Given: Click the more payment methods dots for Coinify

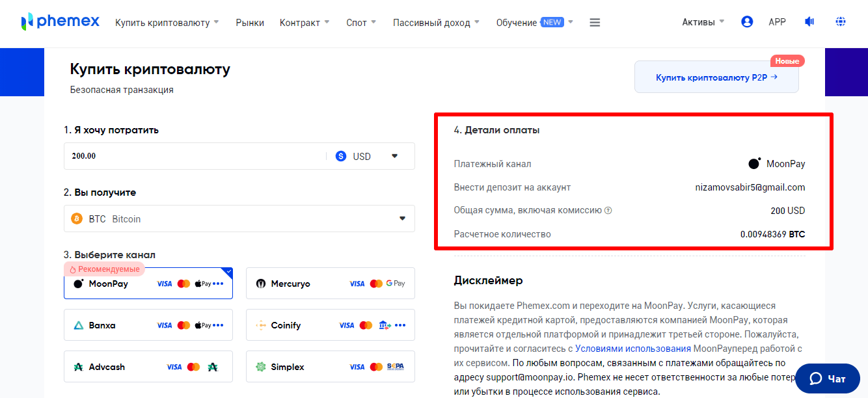Looking at the screenshot, I should [400, 325].
